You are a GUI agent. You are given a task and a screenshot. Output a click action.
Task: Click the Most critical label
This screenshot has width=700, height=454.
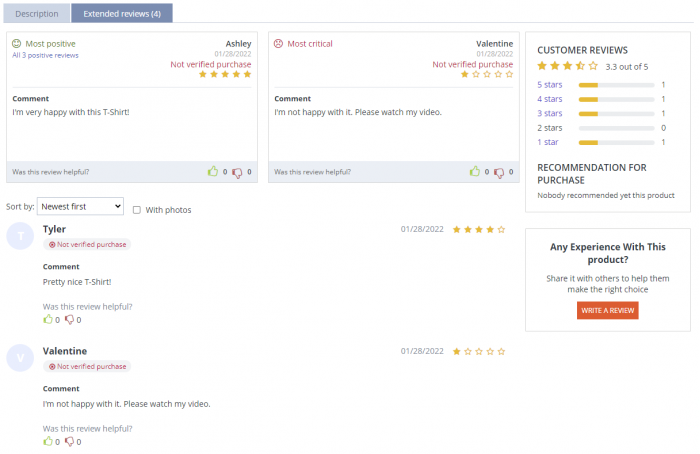(x=310, y=44)
